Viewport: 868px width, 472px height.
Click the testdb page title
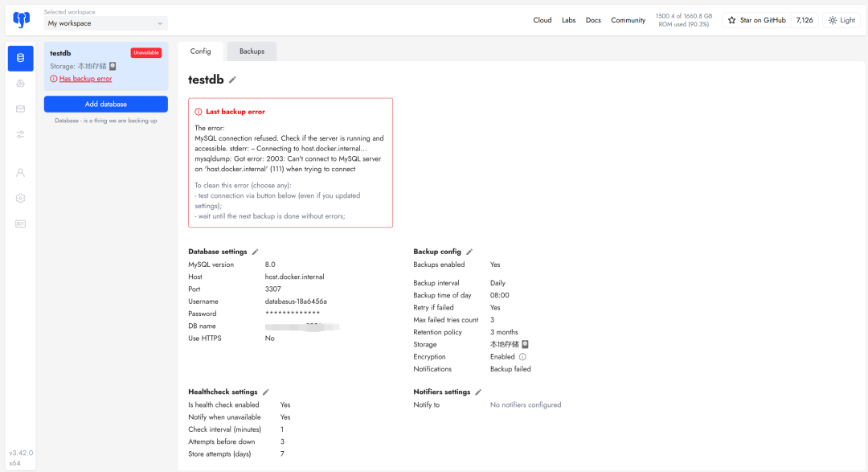point(206,80)
